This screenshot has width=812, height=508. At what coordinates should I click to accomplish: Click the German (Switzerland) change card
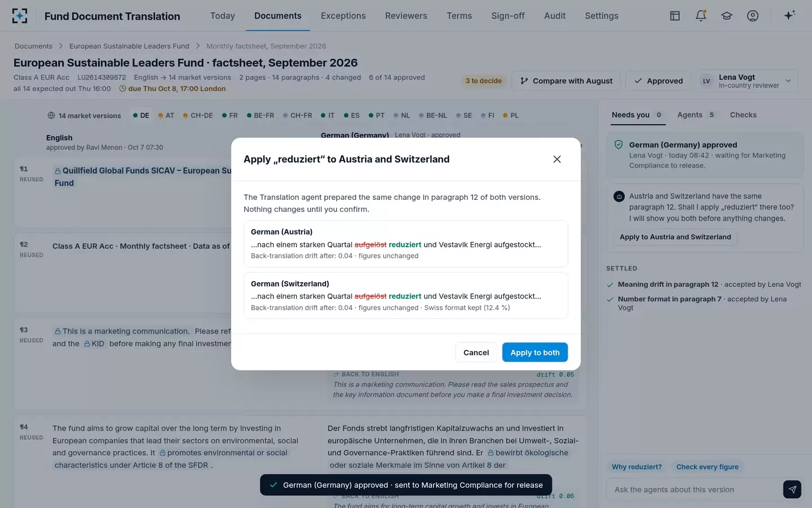[x=406, y=296]
